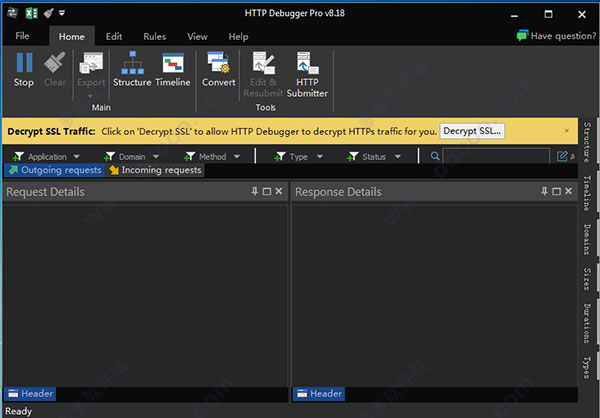Minimize the HTTP Debugger Pro window
The image size is (600, 418).
(514, 15)
